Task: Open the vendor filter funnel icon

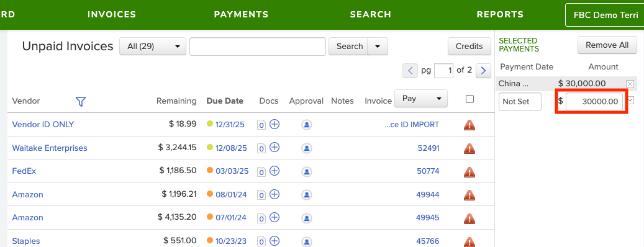Action: pos(81,101)
